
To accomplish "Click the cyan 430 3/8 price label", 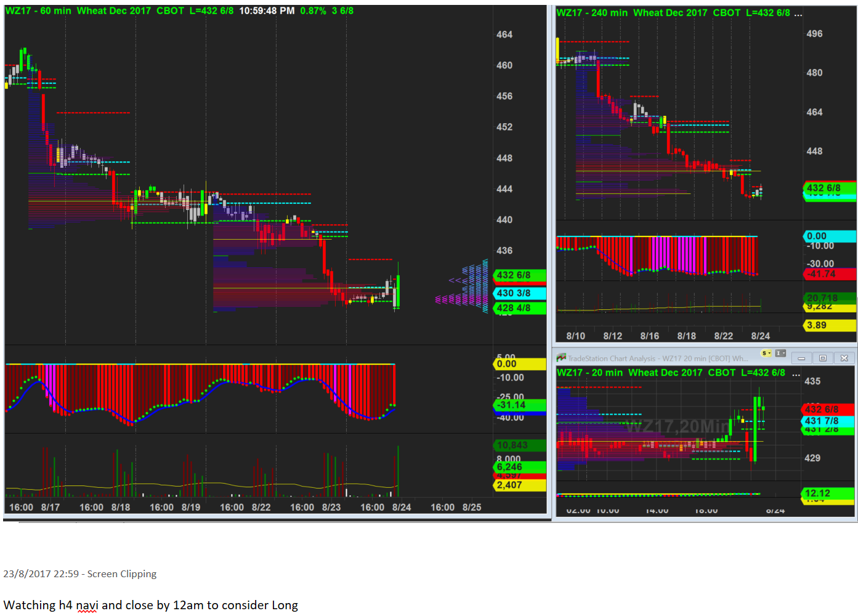I will tap(520, 293).
